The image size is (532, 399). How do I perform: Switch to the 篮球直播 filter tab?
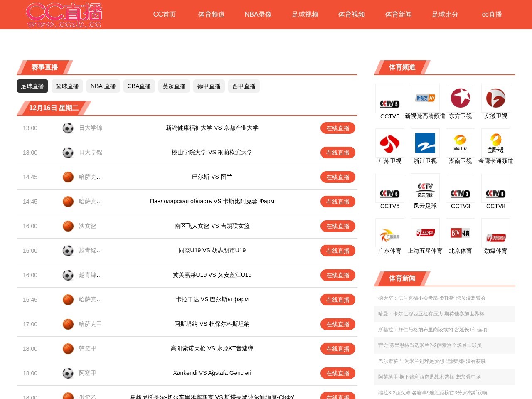click(x=67, y=86)
